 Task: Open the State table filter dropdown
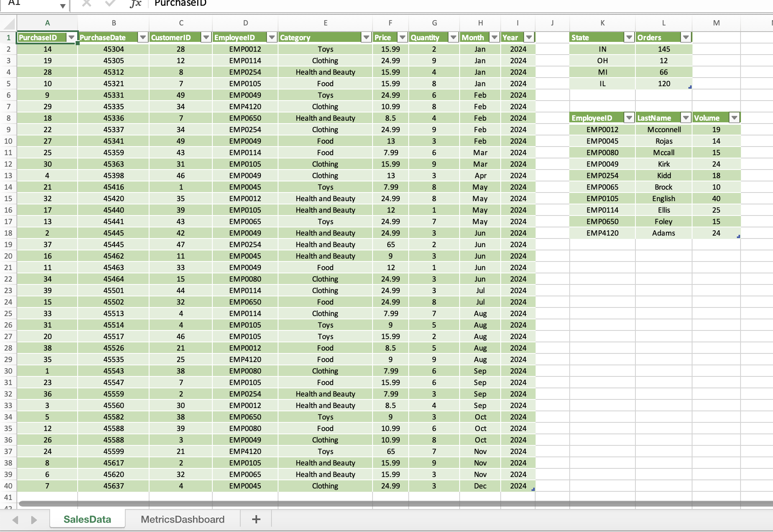(x=630, y=37)
